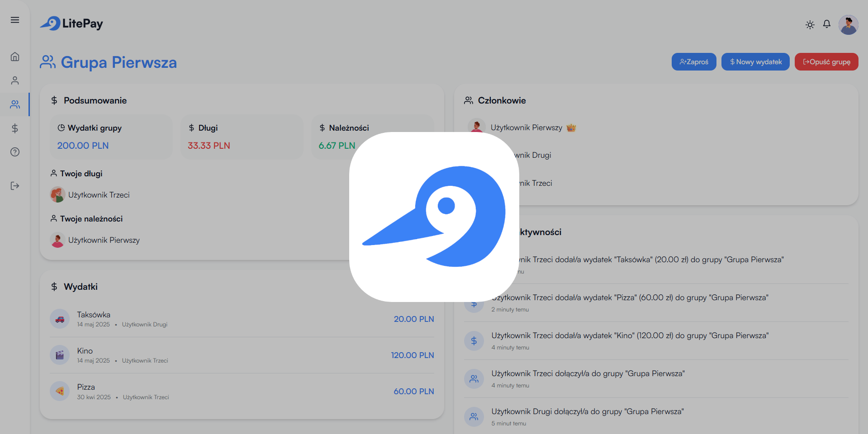Image resolution: width=868 pixels, height=434 pixels.
Task: Click the Należności 6.67 PLN amount
Action: [x=337, y=146]
